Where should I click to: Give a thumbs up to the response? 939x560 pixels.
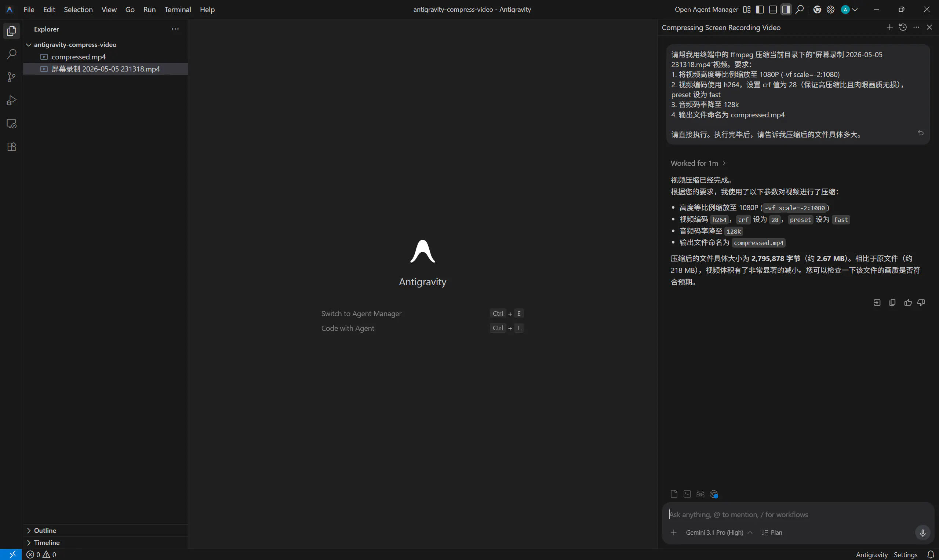tap(908, 303)
